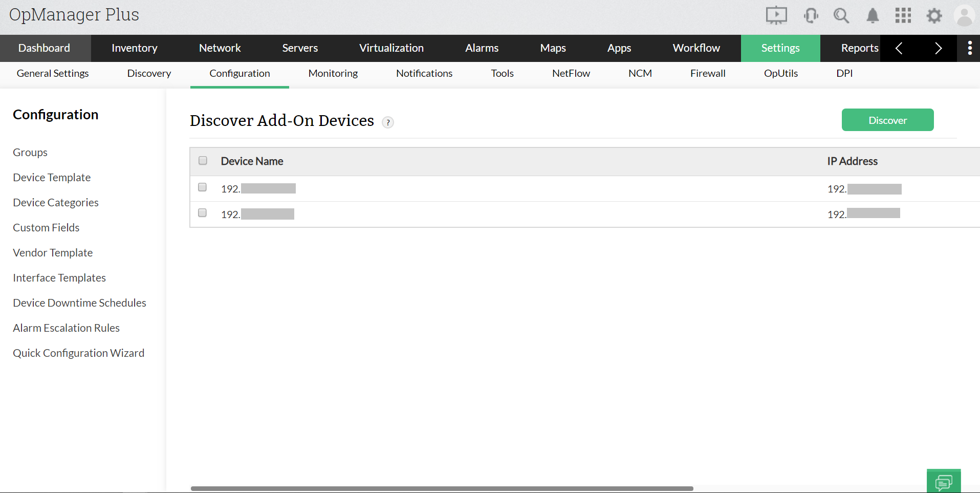Click the screen presentation icon in header
Image resolution: width=980 pixels, height=493 pixels.
pyautogui.click(x=776, y=15)
